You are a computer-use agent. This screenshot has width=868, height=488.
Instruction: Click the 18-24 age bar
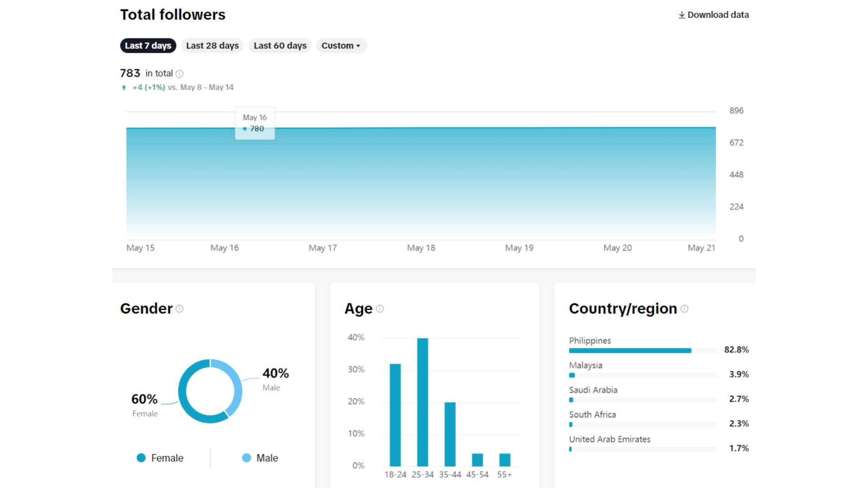tap(395, 415)
